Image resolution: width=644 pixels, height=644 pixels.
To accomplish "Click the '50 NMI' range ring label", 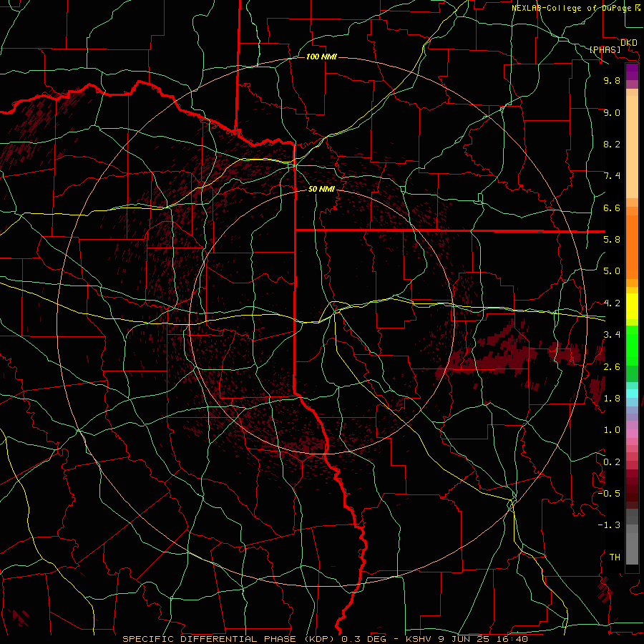I will (x=321, y=189).
